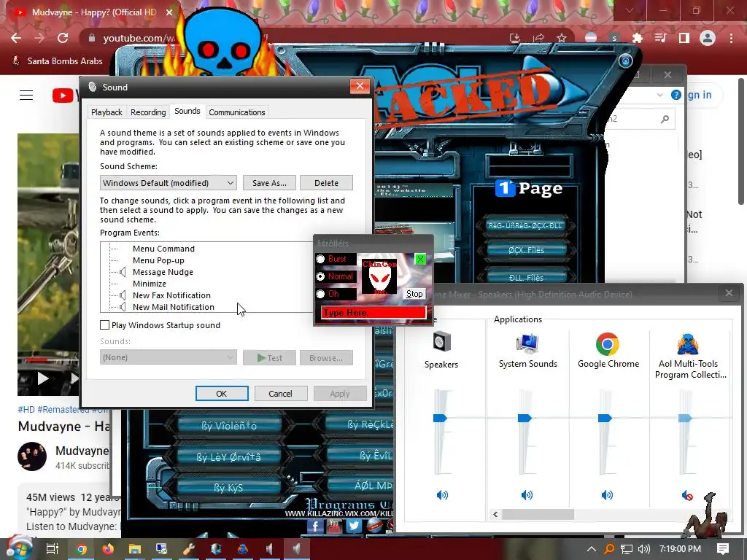This screenshot has height=560, width=747.
Task: Switch to the Playback tab
Action: pos(107,112)
